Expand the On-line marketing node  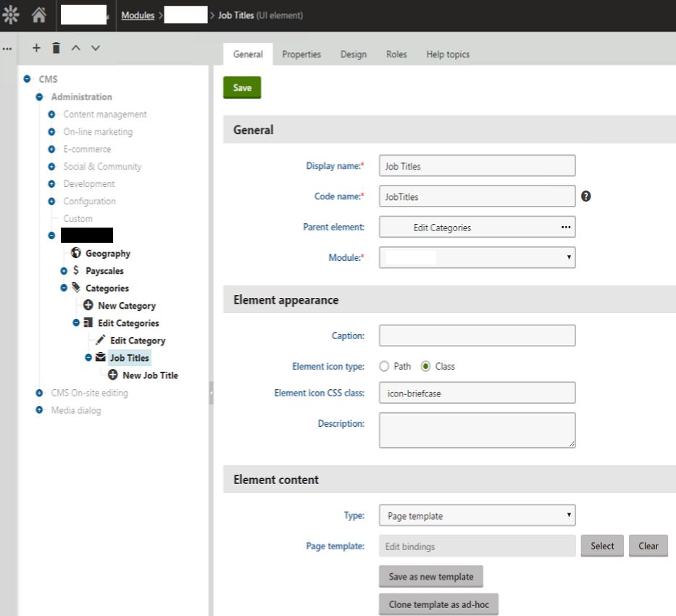pyautogui.click(x=51, y=131)
